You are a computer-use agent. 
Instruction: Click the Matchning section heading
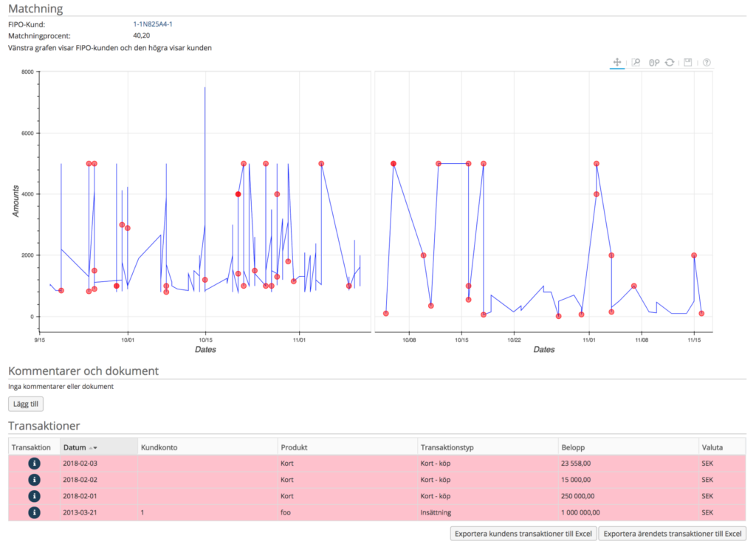pos(35,9)
